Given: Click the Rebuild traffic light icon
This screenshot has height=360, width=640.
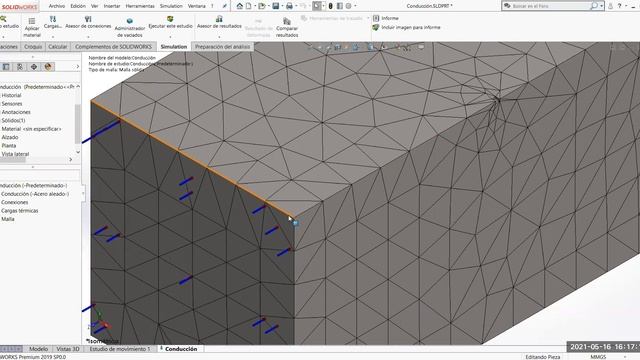Looking at the screenshot, I should [331, 6].
